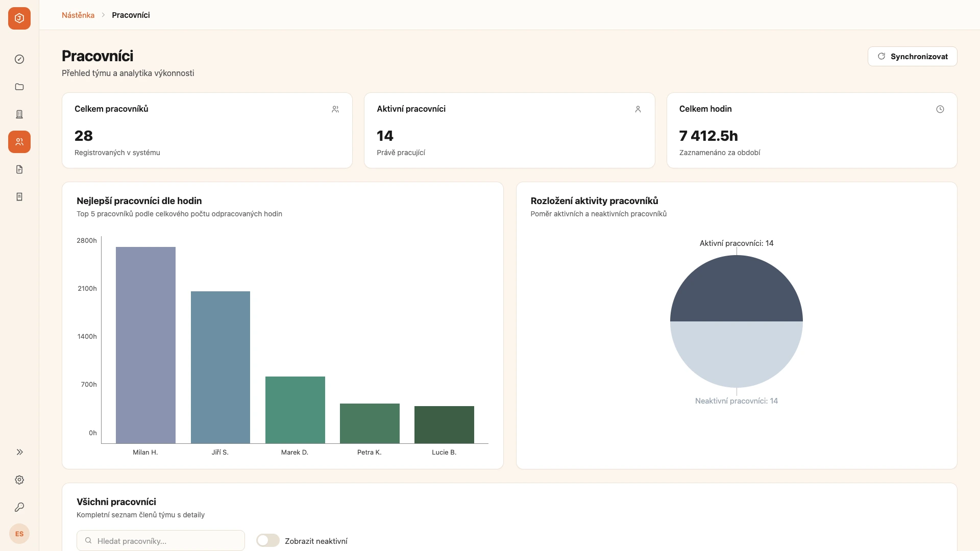Viewport: 980px width, 551px height.
Task: Go to Nástěnka breadcrumb link
Action: pos(78,15)
